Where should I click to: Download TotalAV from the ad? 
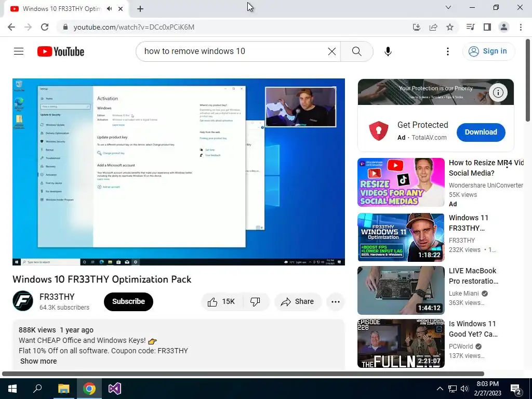coord(481,132)
